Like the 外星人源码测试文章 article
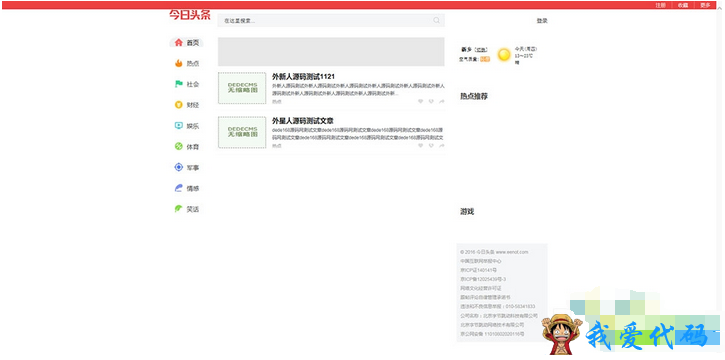The image size is (725, 360). pos(420,146)
